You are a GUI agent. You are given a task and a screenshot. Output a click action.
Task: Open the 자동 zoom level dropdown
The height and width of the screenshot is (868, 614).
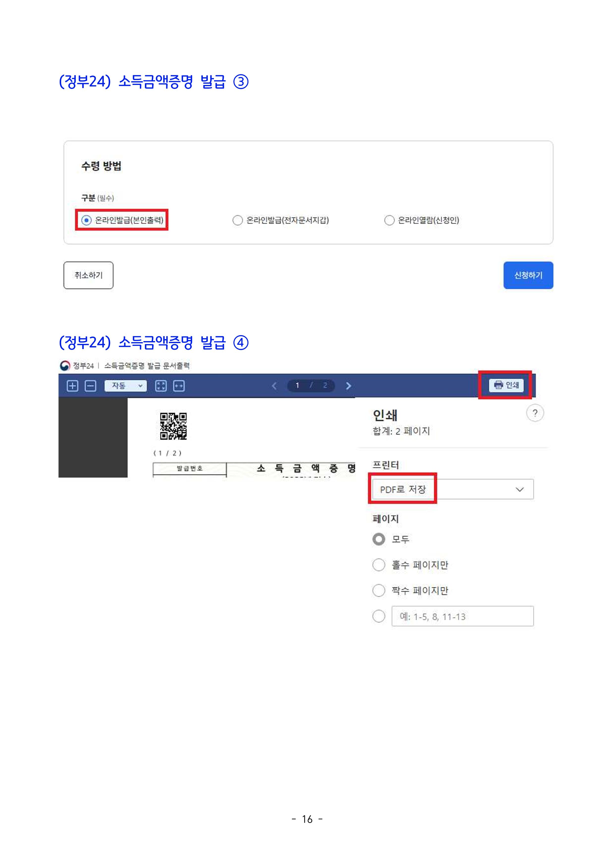tap(125, 386)
